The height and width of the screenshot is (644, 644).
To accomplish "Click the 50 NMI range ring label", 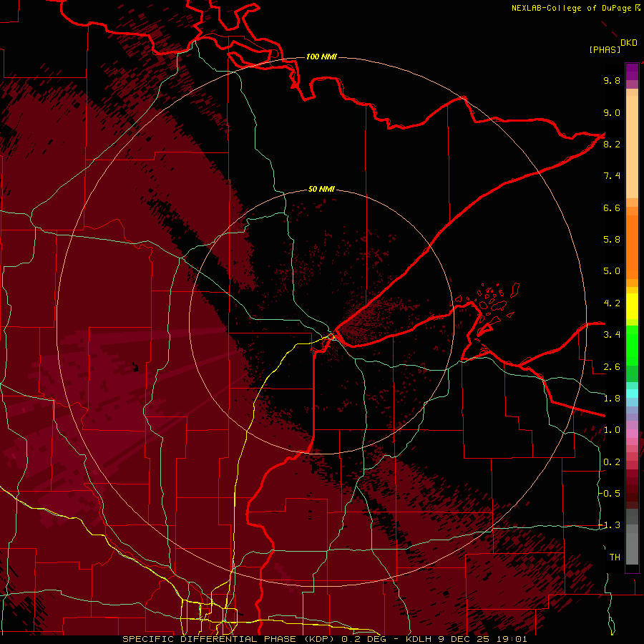I will 321,189.
